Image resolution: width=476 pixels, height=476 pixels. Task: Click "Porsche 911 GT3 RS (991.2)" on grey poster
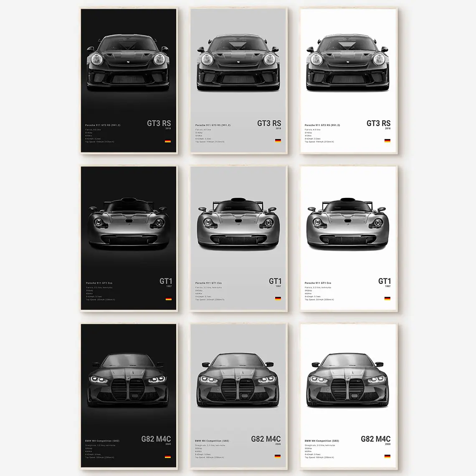pyautogui.click(x=213, y=125)
